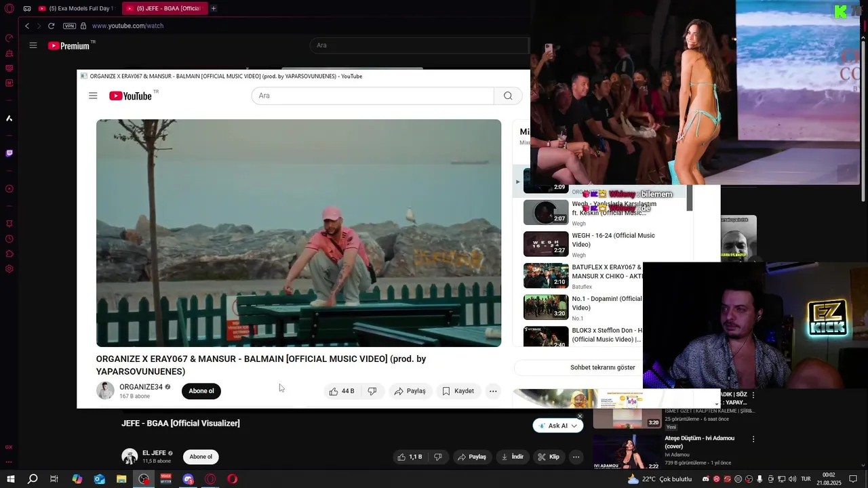Share the JEFE video with Paylaş

pos(472,457)
